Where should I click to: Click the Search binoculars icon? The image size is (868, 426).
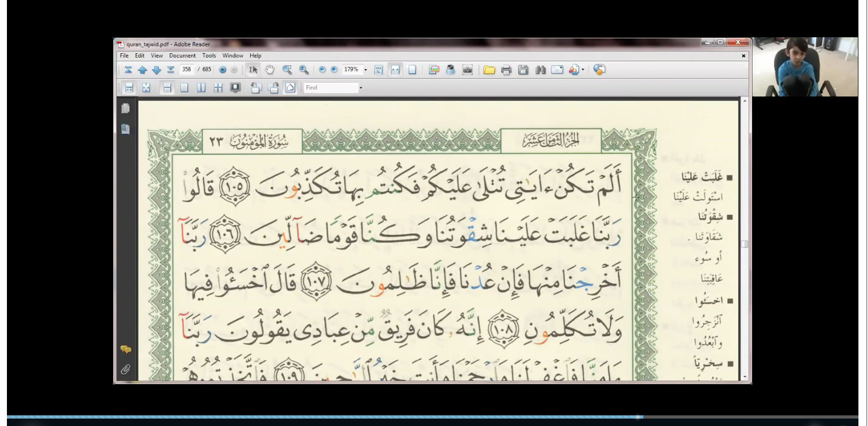pos(540,70)
